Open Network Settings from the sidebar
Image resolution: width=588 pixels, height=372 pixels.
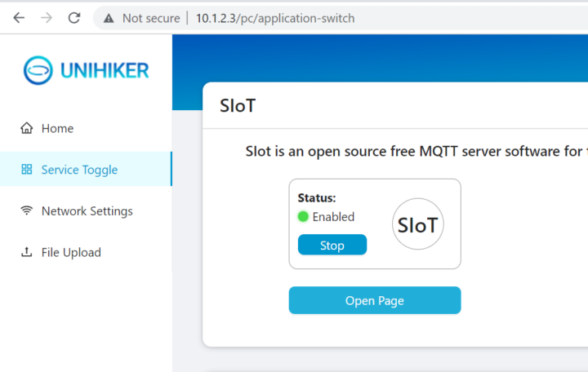pyautogui.click(x=86, y=210)
